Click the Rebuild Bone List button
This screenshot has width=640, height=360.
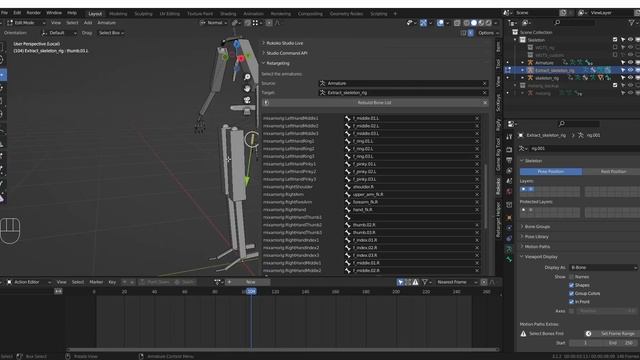click(374, 102)
